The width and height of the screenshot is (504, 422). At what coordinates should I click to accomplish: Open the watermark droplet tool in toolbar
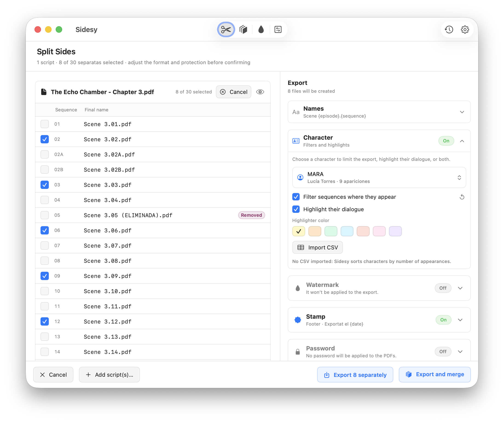[x=261, y=29]
